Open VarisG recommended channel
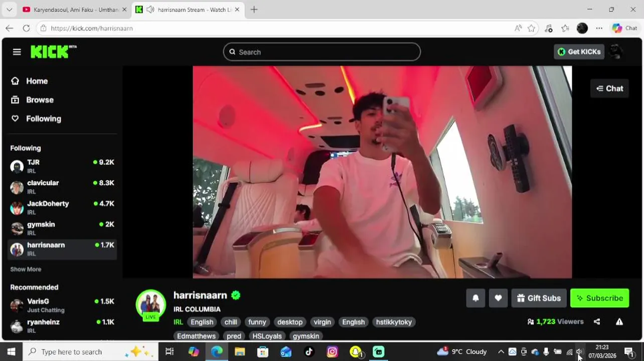Viewport: 644px width, 361px height. point(62,305)
